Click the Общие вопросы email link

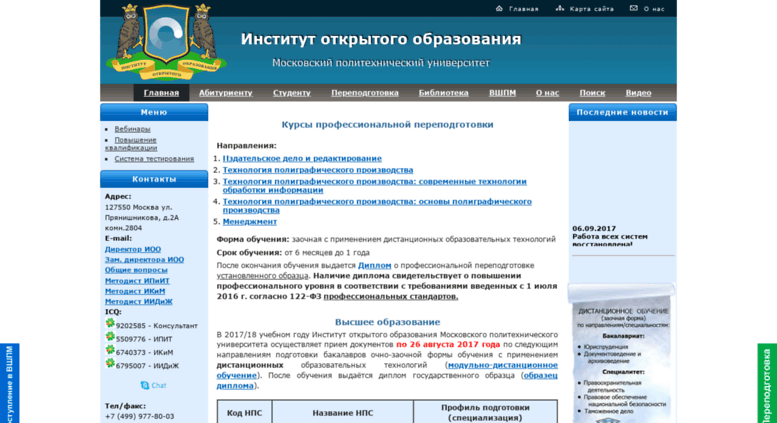[136, 270]
